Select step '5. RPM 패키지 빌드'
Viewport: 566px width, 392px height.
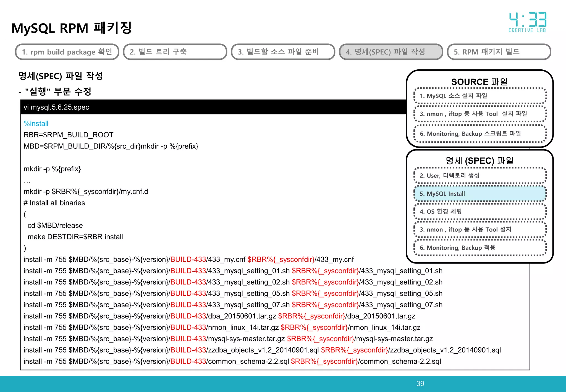[499, 52]
